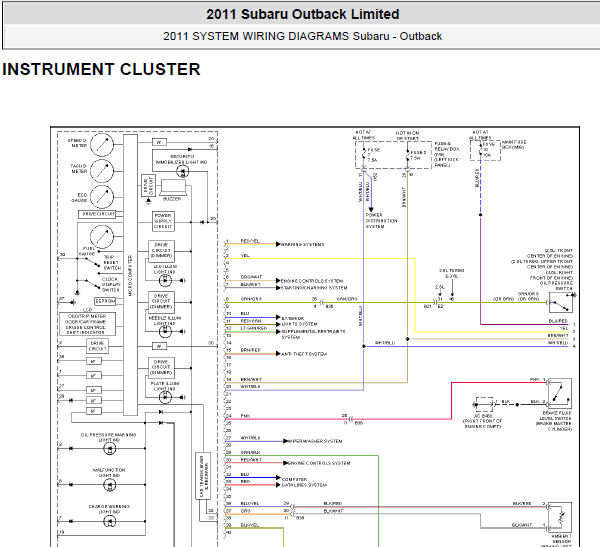Click the 'INSTRUMENT CLUSTER' heading

101,69
